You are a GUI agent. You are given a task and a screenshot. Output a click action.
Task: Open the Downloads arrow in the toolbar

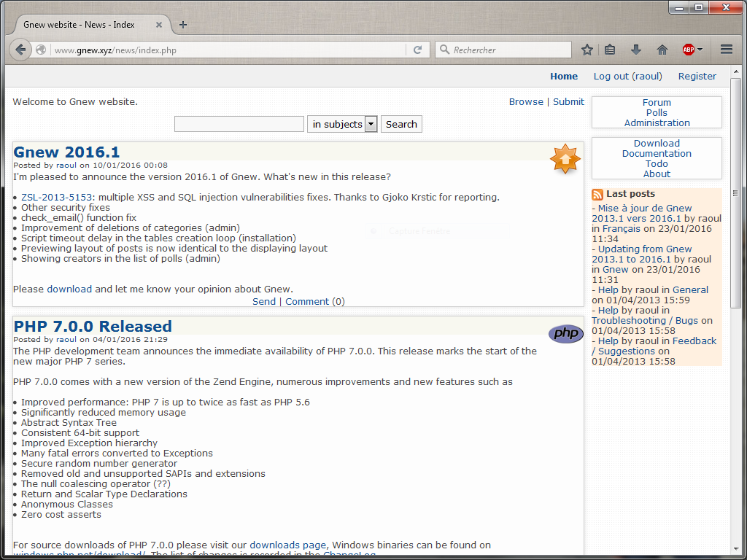click(635, 50)
